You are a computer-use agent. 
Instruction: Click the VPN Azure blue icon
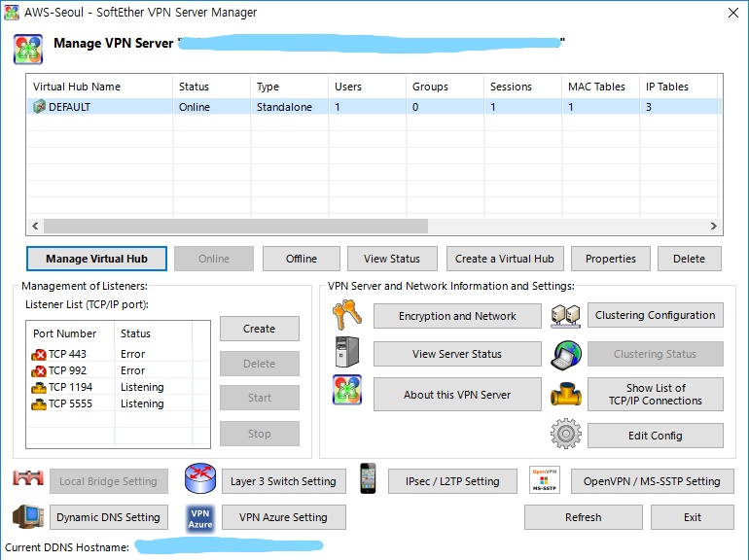(x=199, y=517)
